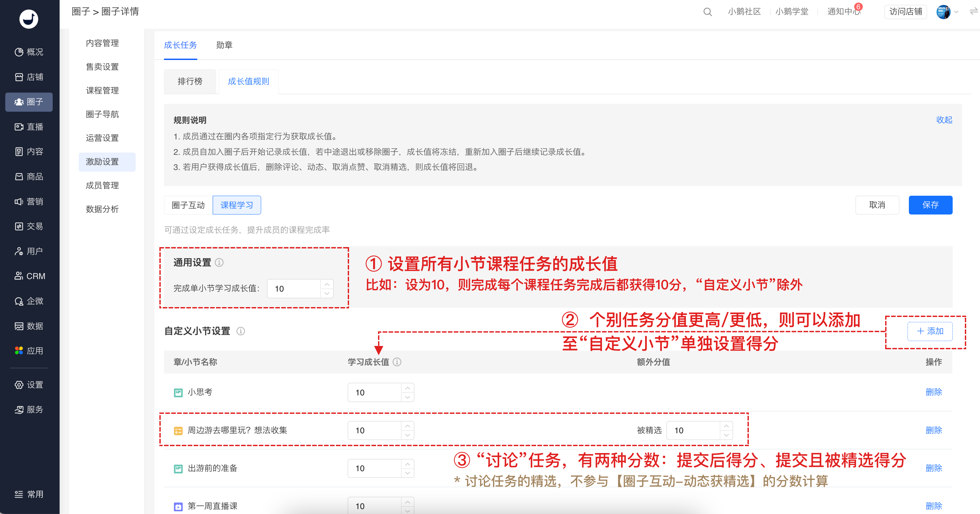Click info icon next to 通用设置

coord(219,262)
